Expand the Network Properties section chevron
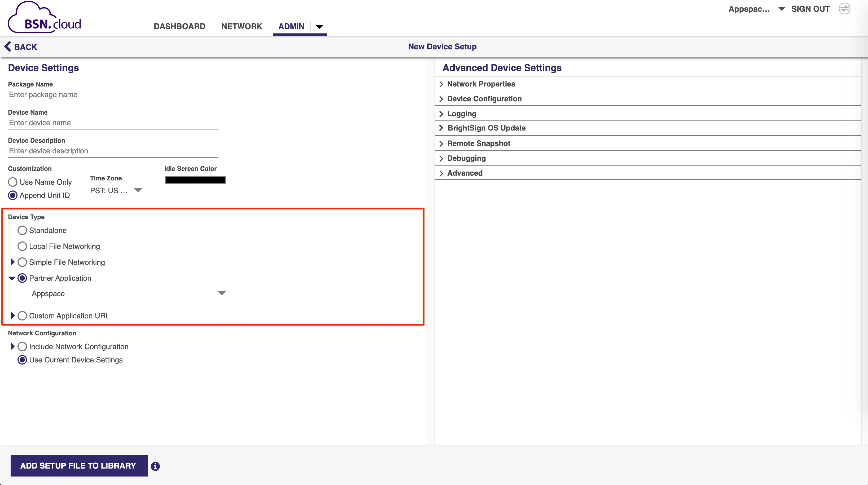 pyautogui.click(x=441, y=84)
